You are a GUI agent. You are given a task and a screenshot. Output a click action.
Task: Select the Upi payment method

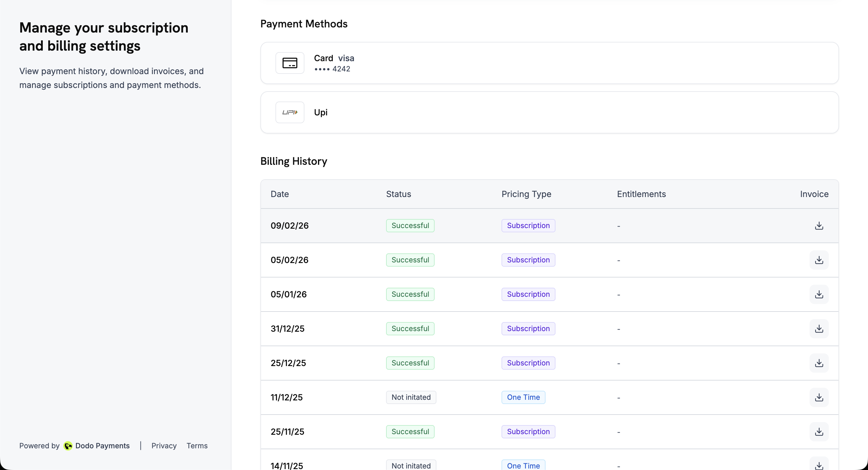pyautogui.click(x=549, y=112)
